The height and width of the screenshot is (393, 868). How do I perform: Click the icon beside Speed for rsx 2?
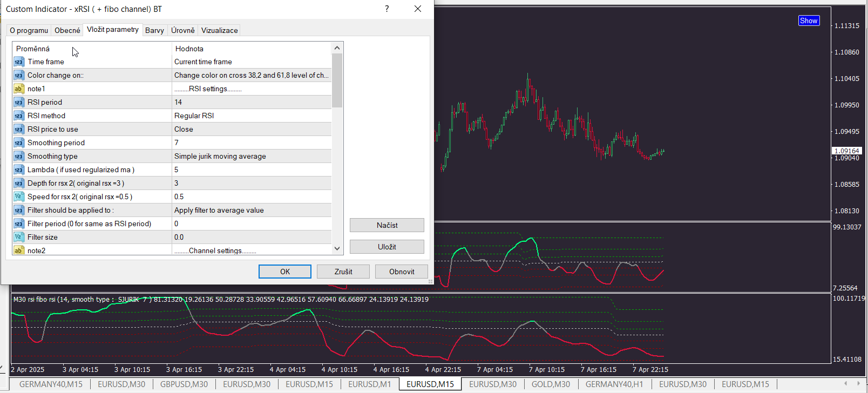click(18, 197)
